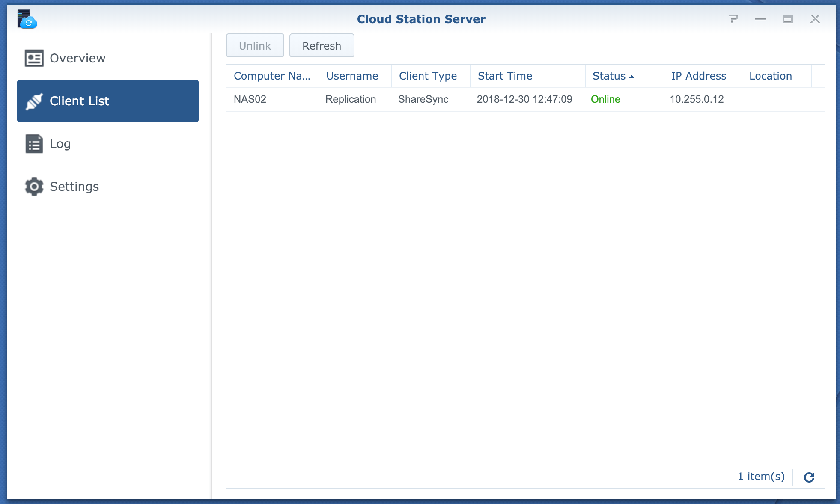Click the Replication username cell
This screenshot has width=840, height=504.
pos(351,99)
